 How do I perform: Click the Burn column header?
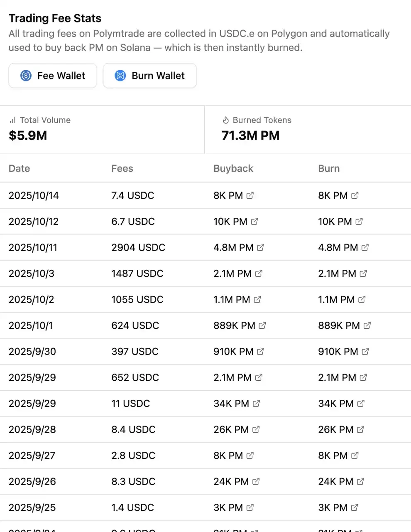click(329, 168)
